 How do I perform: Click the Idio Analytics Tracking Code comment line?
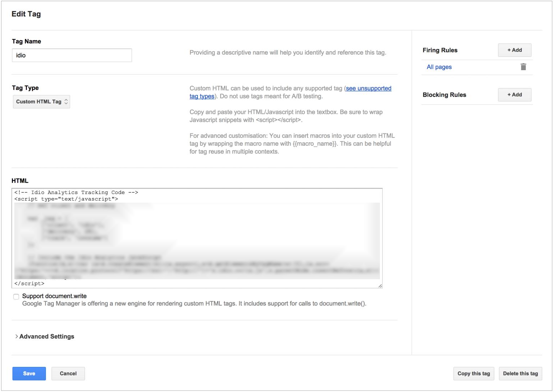coord(76,193)
